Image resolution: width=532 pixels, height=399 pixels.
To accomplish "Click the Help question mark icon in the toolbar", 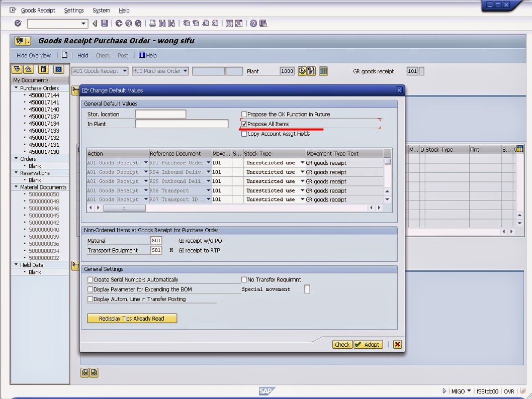I will tap(254, 22).
